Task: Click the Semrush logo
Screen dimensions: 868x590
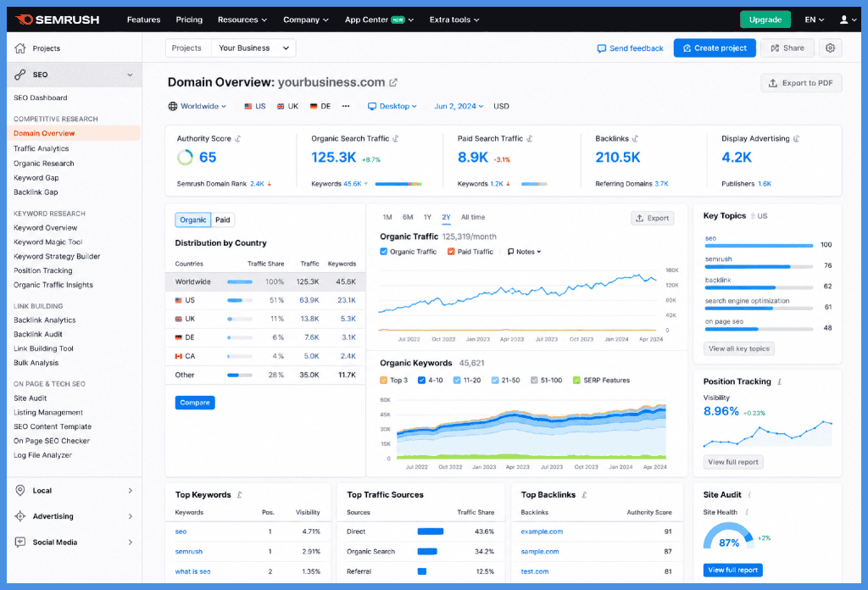Action: click(x=58, y=19)
